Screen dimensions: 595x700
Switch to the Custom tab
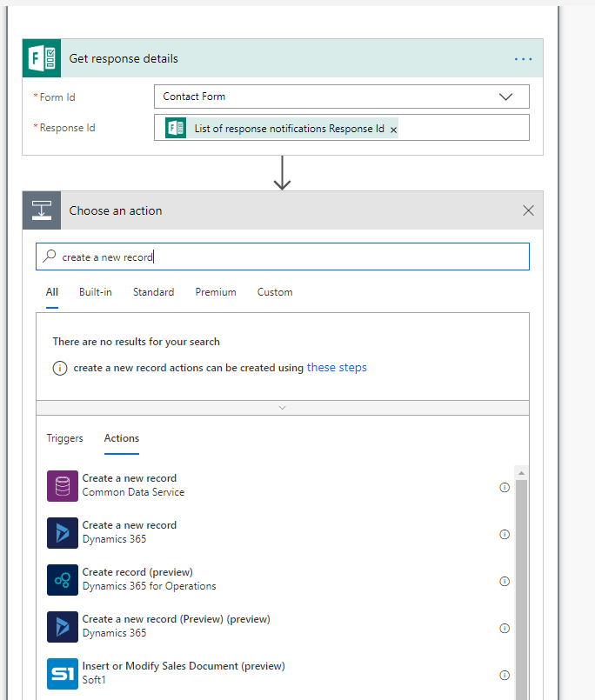click(x=275, y=292)
